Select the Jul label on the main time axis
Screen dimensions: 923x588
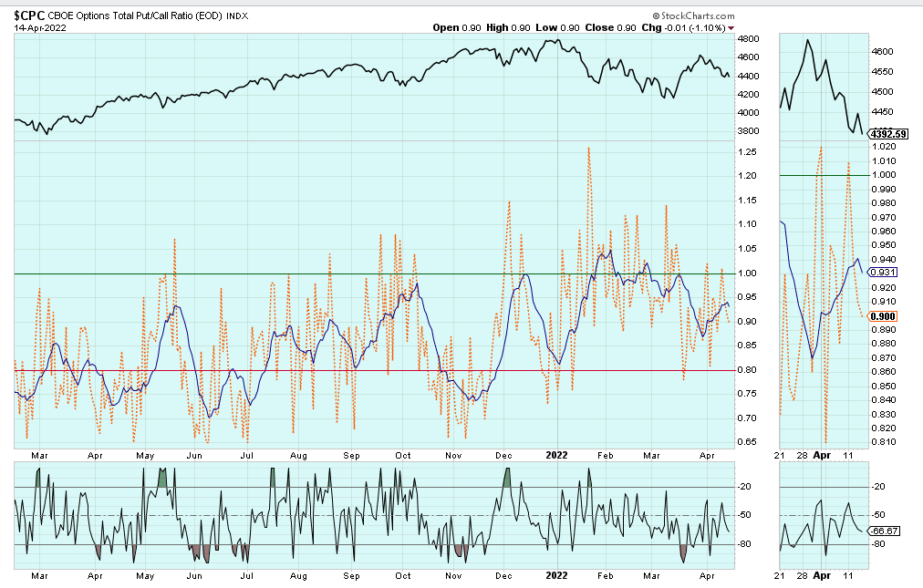[x=247, y=452]
